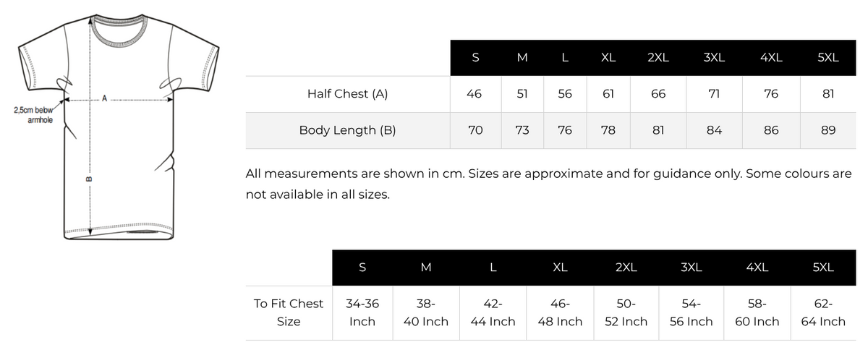Click the 'B' label on the shirt diagram

pyautogui.click(x=88, y=179)
